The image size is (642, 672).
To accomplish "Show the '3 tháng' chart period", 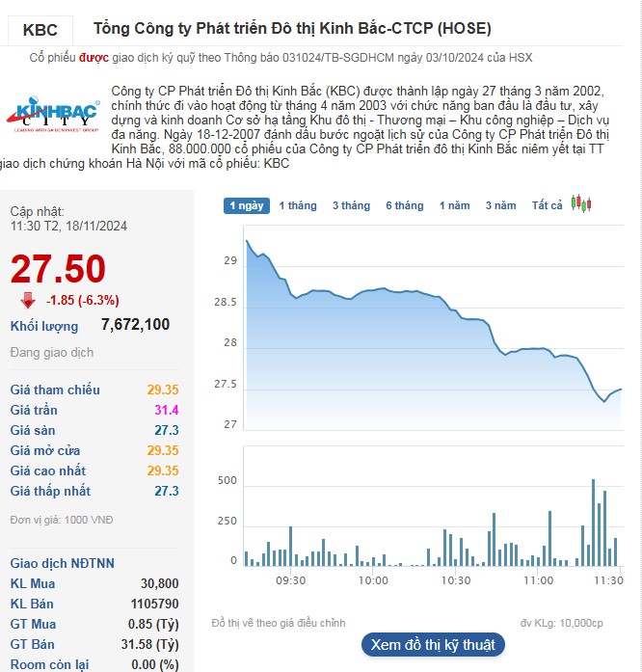I will 351,205.
